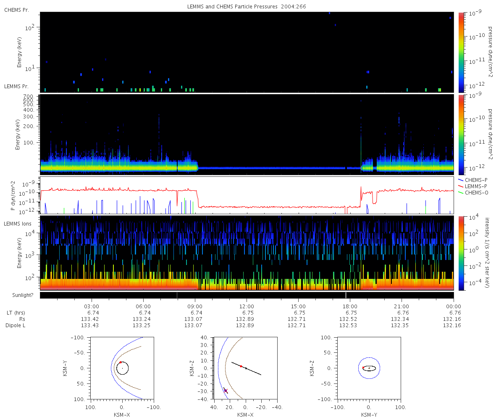Image resolution: width=504 pixels, height=420 pixels.
Task: Select the 'CHEMS Pr.' panel label
Action: (x=16, y=10)
